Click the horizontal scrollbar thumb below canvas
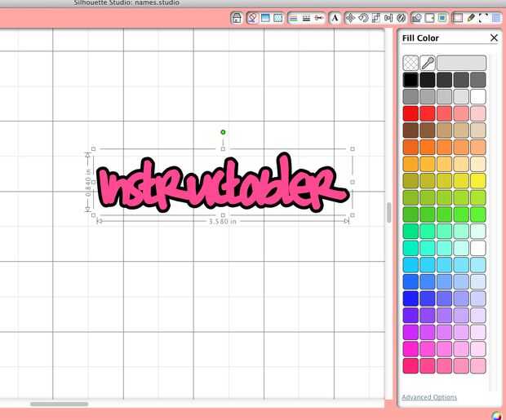This screenshot has width=506, height=420. click(59, 404)
